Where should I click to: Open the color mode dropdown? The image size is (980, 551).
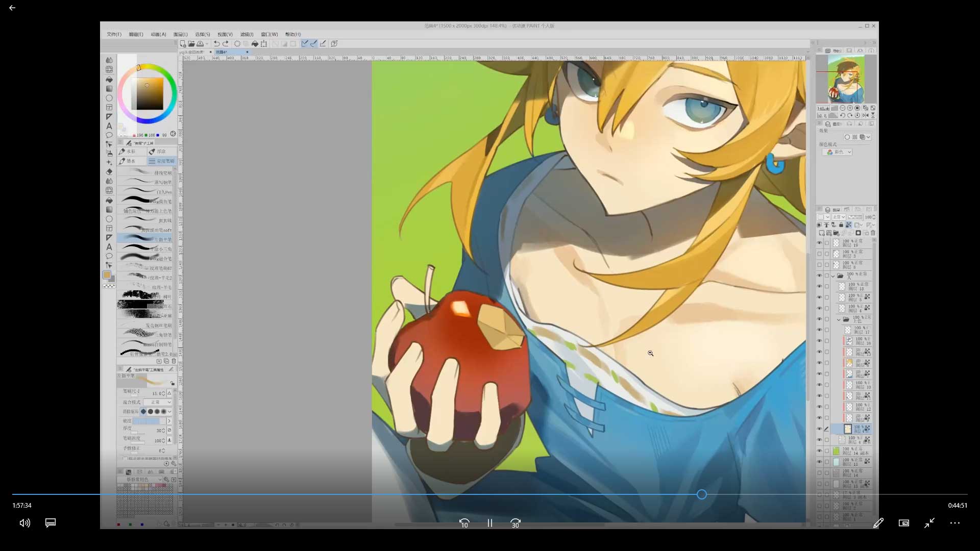coord(840,152)
